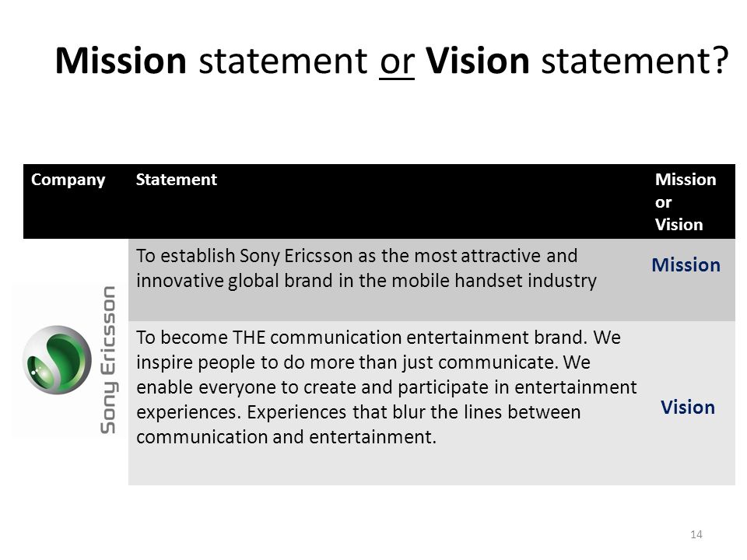Click the Mission or Vision column header

686,202
